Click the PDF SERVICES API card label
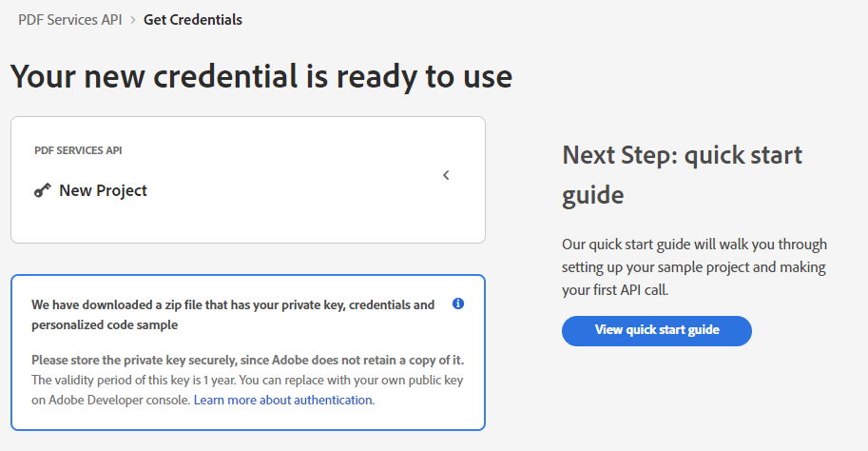The image size is (868, 451). point(78,150)
